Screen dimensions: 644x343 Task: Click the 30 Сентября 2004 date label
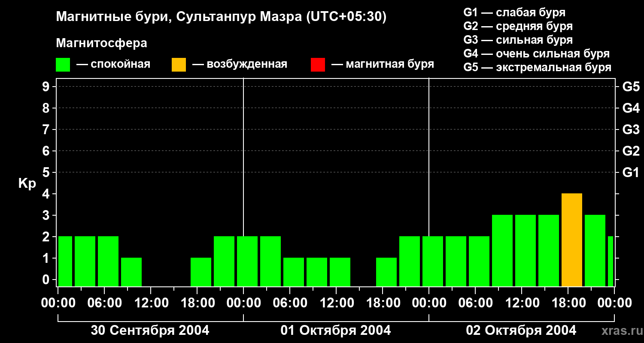point(150,331)
